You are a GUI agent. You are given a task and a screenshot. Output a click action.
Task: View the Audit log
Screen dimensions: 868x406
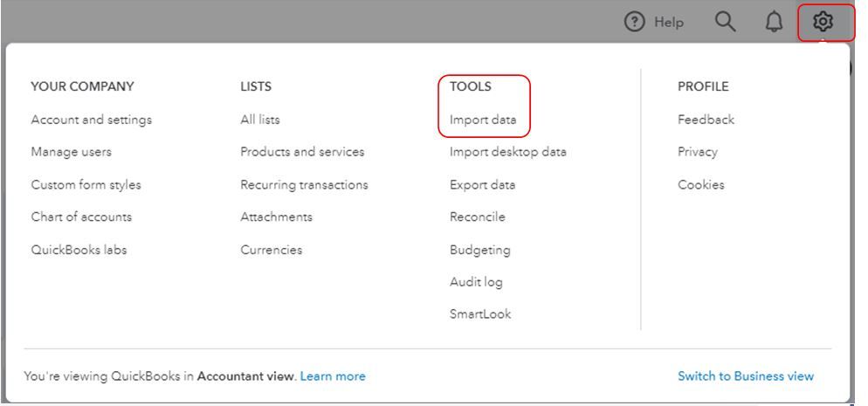[476, 282]
